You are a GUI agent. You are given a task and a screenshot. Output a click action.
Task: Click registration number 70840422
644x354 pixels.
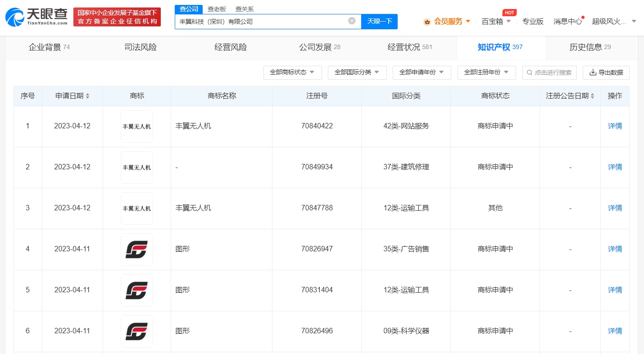pyautogui.click(x=317, y=126)
